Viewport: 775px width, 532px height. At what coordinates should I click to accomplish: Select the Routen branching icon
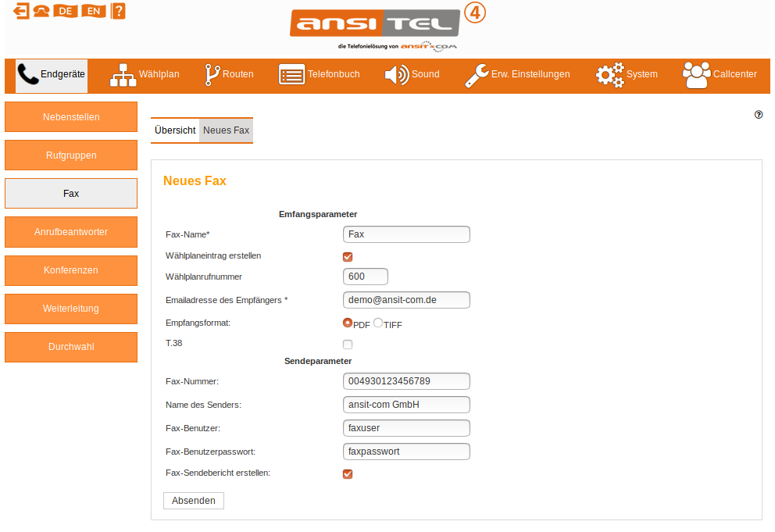211,74
